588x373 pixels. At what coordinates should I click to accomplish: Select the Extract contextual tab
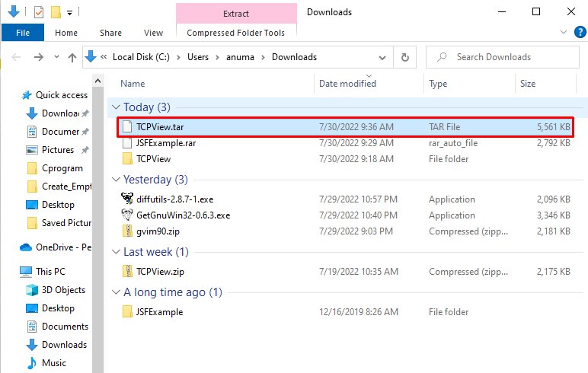(236, 14)
